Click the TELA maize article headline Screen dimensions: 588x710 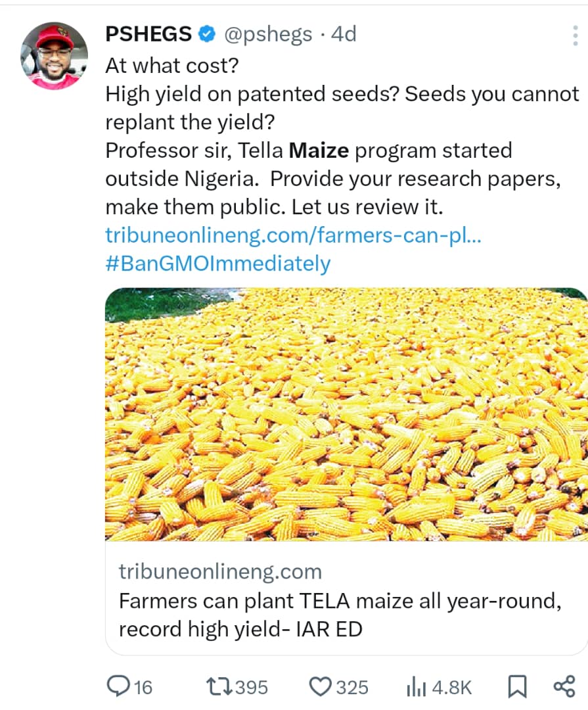(x=340, y=615)
